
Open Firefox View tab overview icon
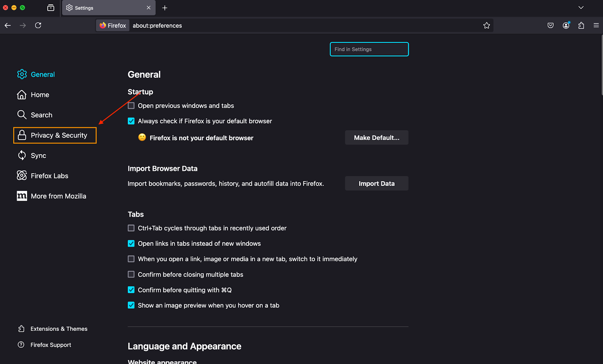click(x=51, y=8)
